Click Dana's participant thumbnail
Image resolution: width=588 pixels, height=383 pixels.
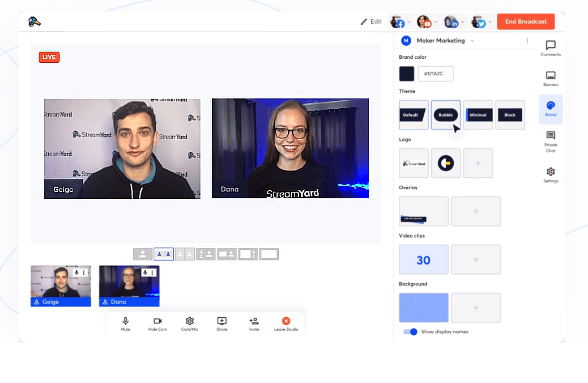pyautogui.click(x=130, y=286)
